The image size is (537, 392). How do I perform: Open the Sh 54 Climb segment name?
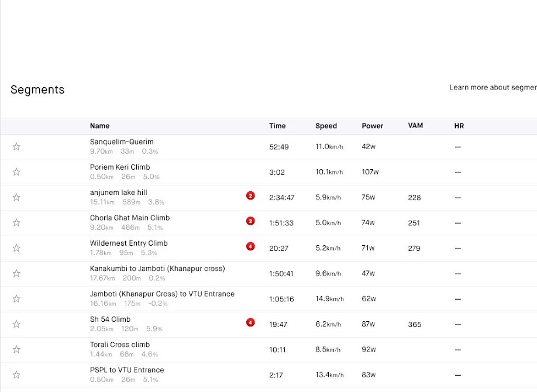coord(111,319)
